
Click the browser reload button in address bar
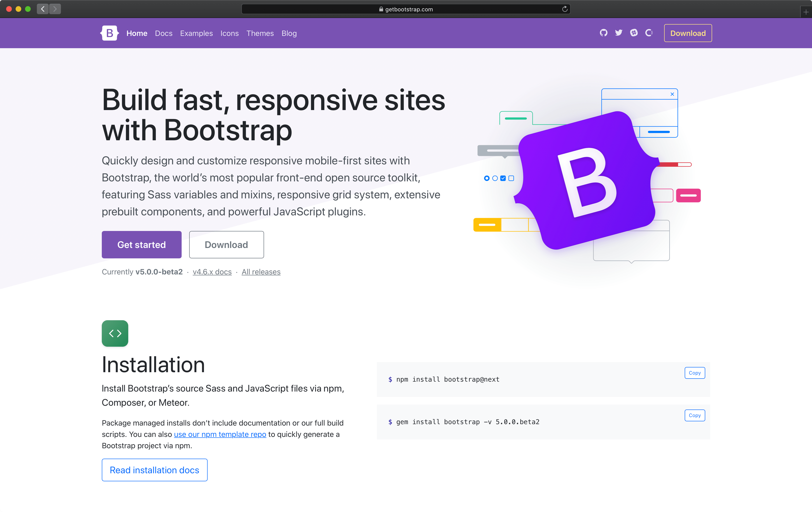(x=564, y=9)
